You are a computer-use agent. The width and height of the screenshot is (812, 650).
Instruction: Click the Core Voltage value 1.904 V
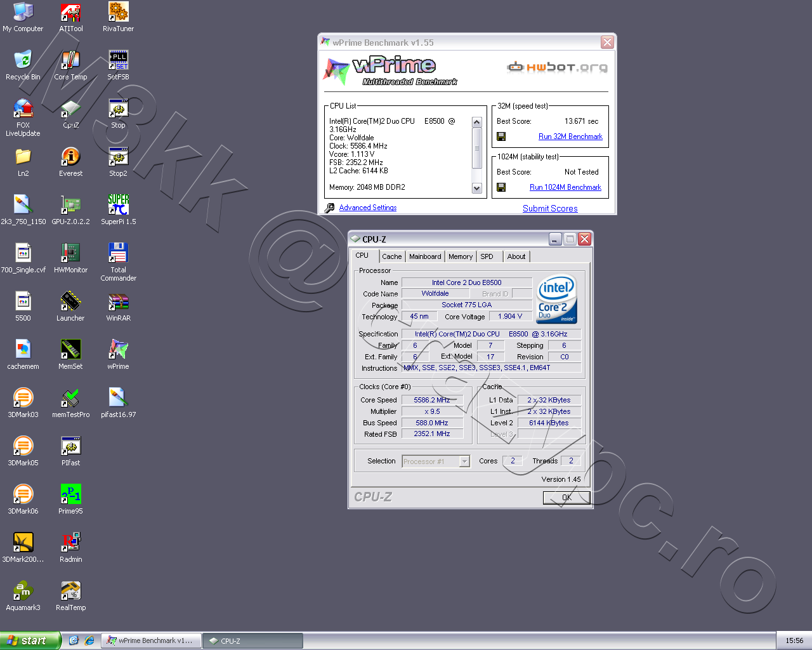510,316
